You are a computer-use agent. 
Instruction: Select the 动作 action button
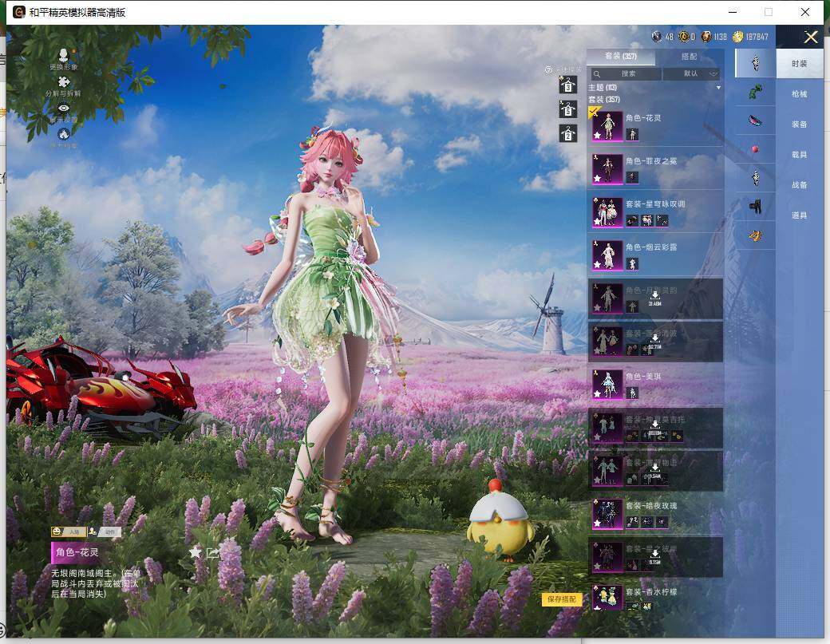[104, 531]
